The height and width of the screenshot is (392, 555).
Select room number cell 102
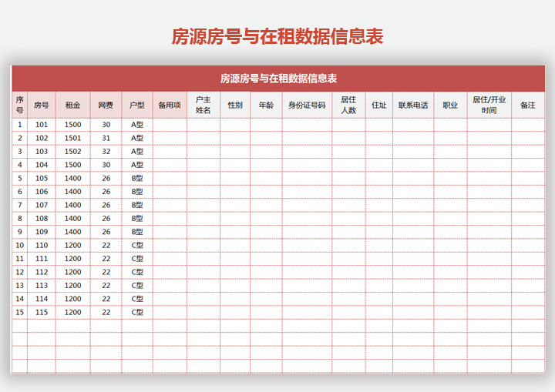click(42, 138)
